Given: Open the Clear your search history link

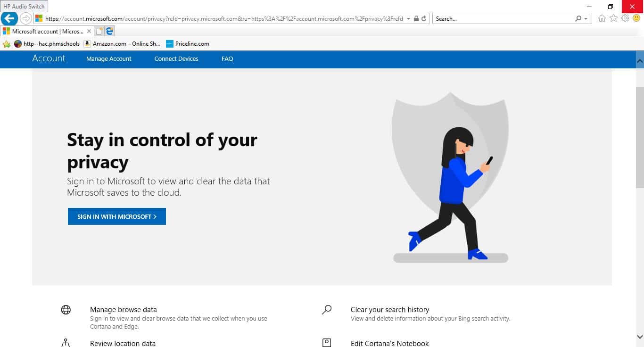Looking at the screenshot, I should (x=389, y=310).
